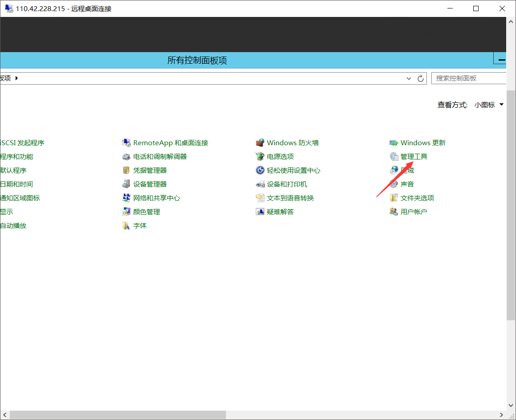This screenshot has width=516, height=420.
Task: Click the 搜索控制面板 search field
Action: pos(468,78)
